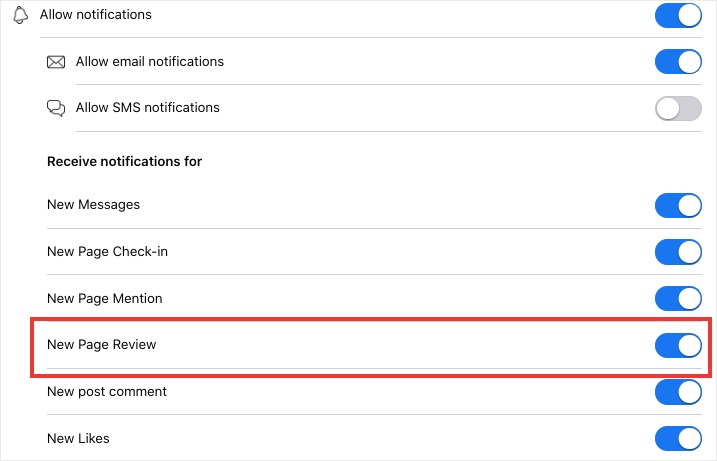The width and height of the screenshot is (717, 461).
Task: Click the "Allow notifications" label text
Action: tap(96, 15)
